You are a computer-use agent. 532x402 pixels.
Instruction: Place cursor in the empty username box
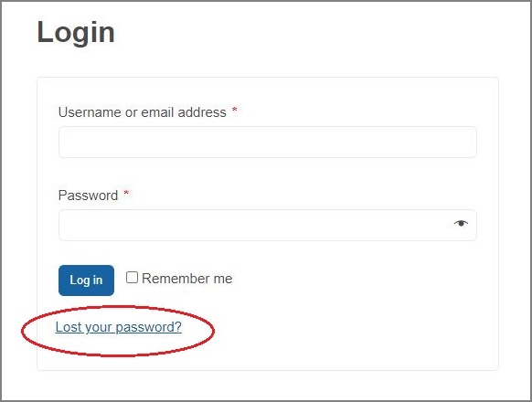pyautogui.click(x=267, y=142)
